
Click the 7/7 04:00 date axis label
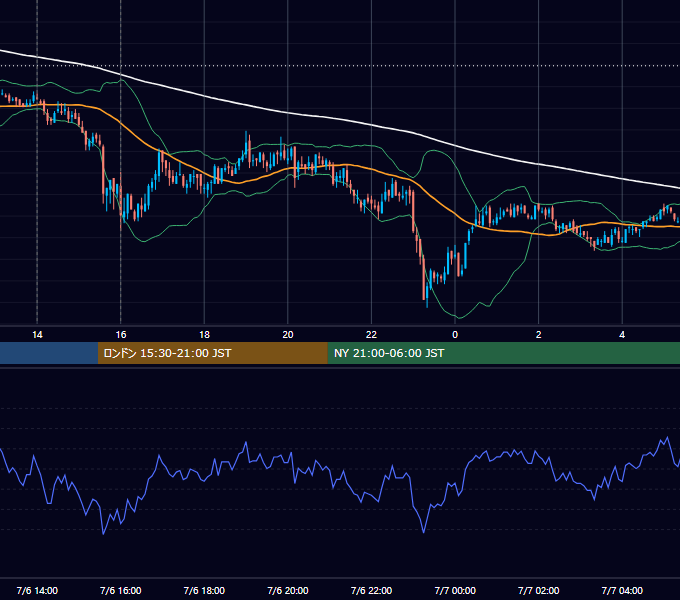622,590
